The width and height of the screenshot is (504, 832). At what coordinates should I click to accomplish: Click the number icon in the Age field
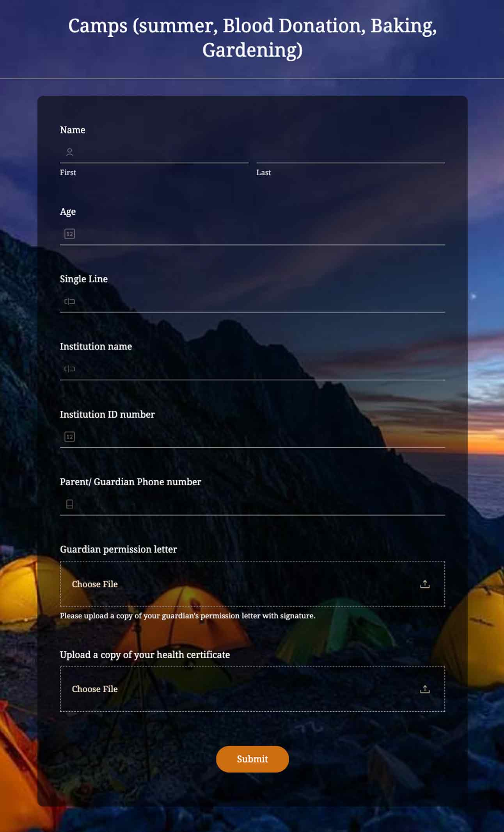coord(69,234)
